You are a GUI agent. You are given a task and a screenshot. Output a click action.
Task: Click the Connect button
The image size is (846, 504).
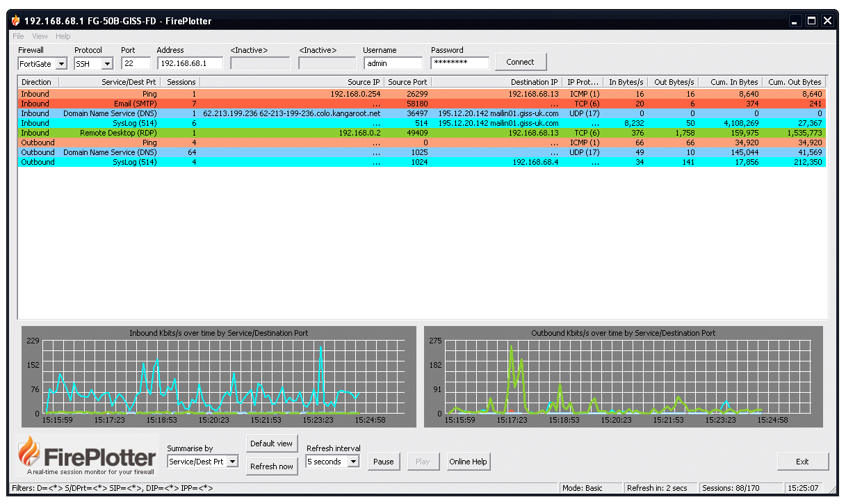point(520,61)
